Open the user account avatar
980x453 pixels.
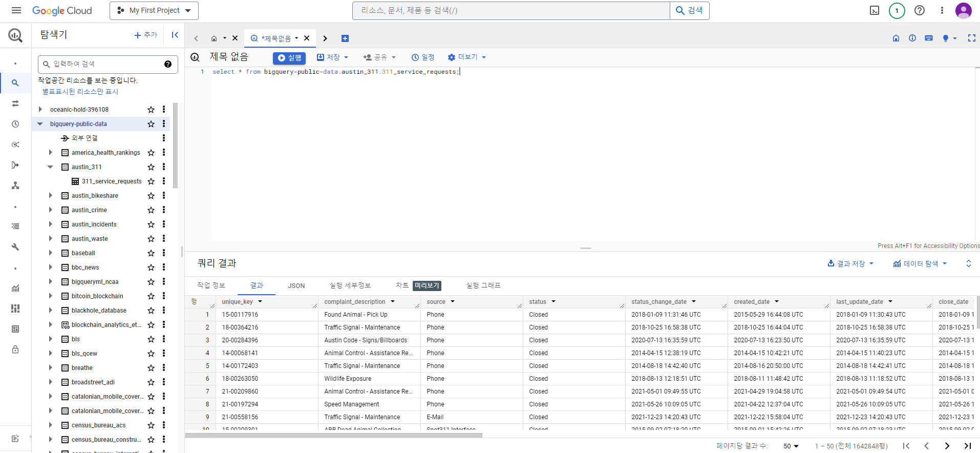click(x=964, y=10)
